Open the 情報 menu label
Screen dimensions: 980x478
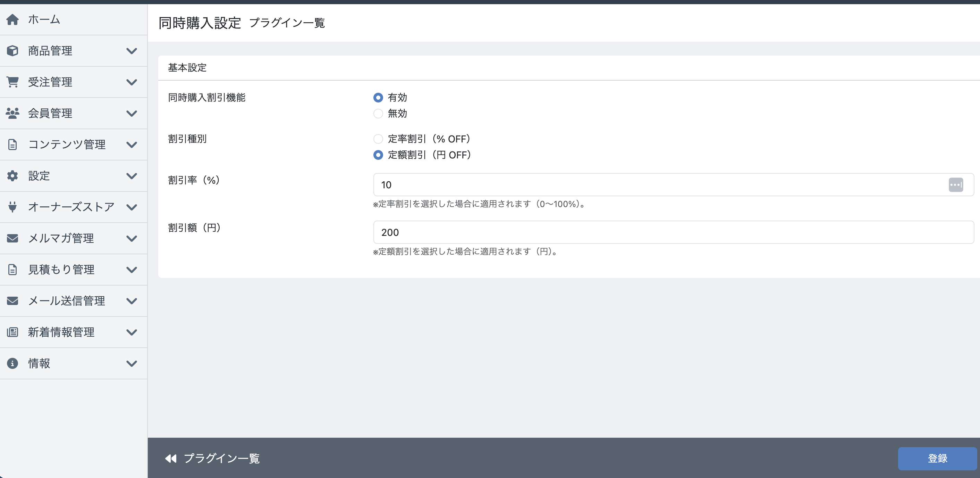39,363
